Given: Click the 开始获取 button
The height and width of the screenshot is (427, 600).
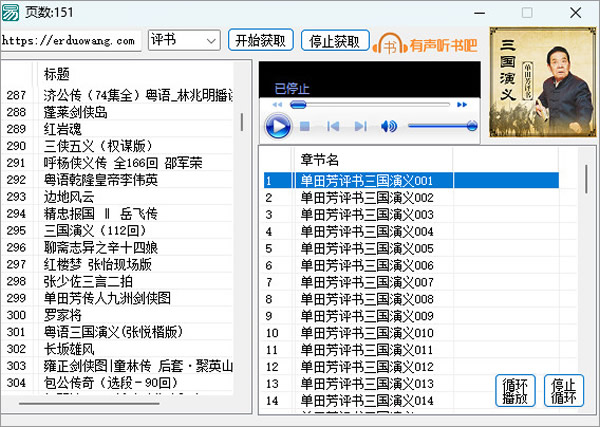Looking at the screenshot, I should [261, 41].
